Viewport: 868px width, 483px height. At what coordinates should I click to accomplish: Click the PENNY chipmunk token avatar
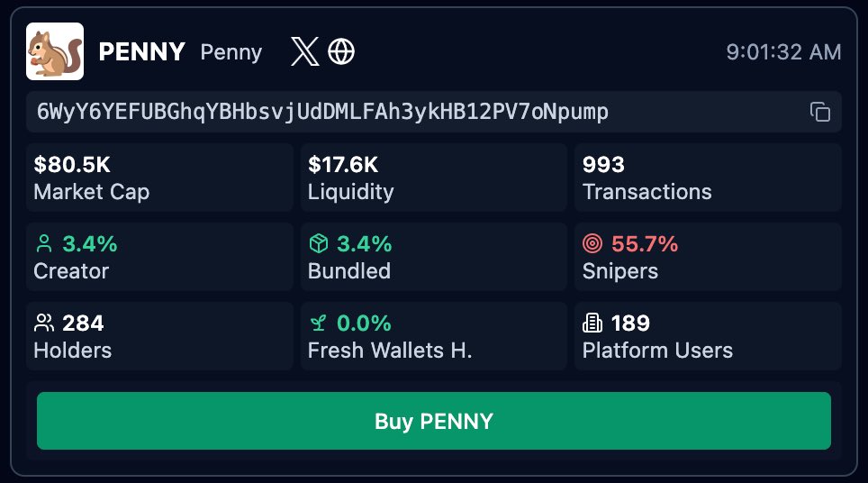pyautogui.click(x=55, y=51)
